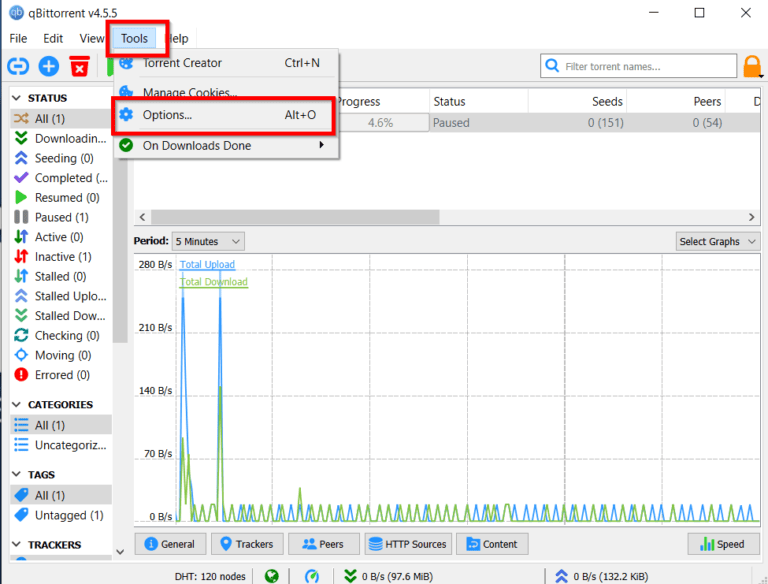Select All (1) under CATEGORIES
768x584 pixels.
pyautogui.click(x=61, y=425)
